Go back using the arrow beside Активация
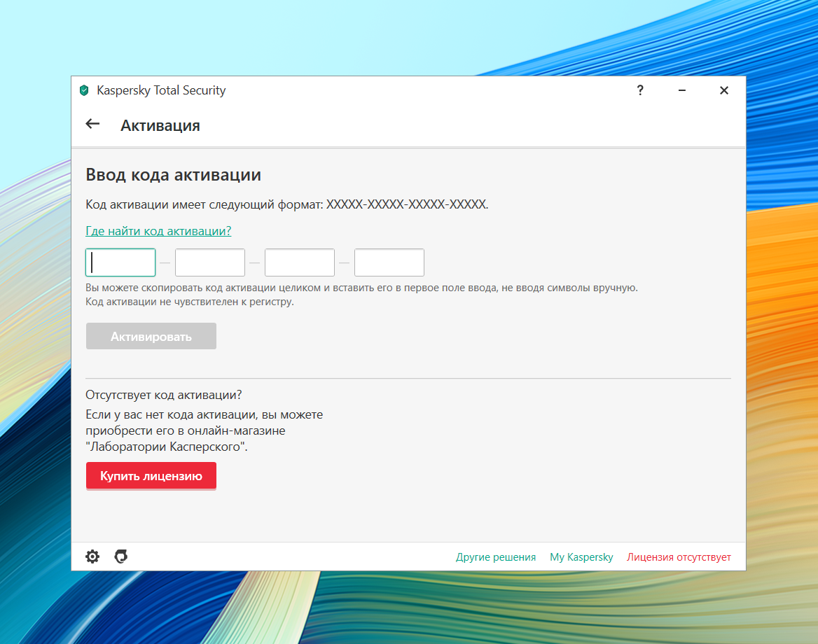 pyautogui.click(x=92, y=124)
